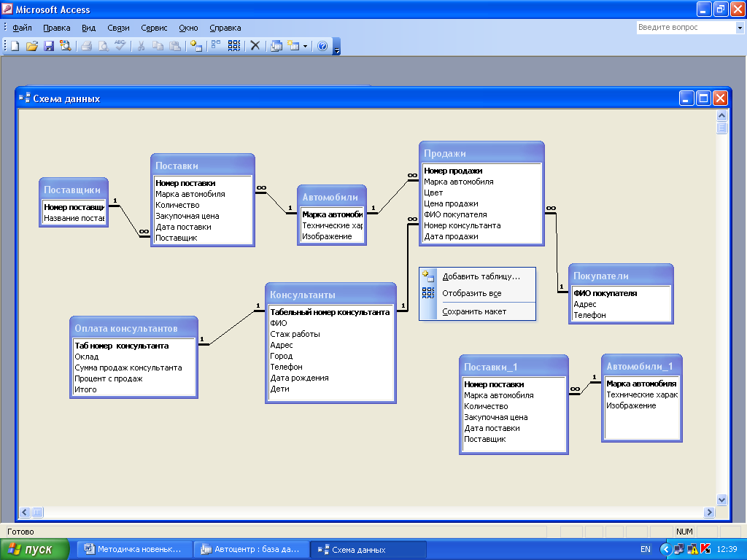The height and width of the screenshot is (560, 747).
Task: Open the toolbar options arrow
Action: click(337, 47)
